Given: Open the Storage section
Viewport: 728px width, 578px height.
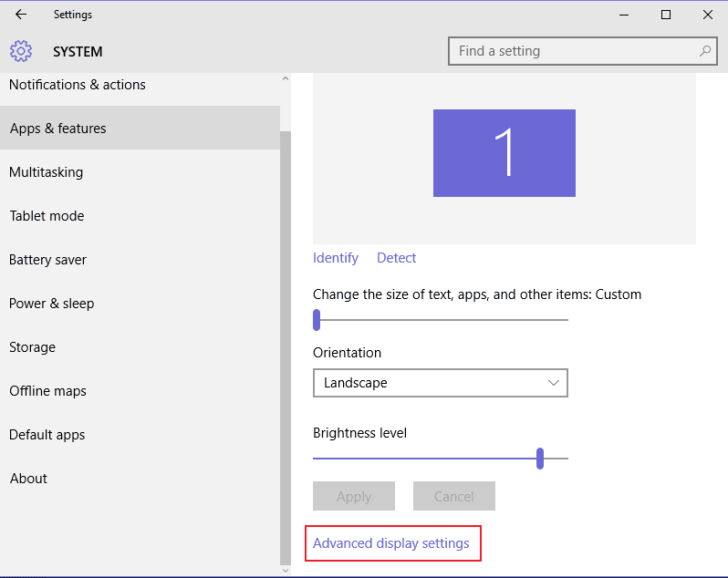Looking at the screenshot, I should 140,347.
